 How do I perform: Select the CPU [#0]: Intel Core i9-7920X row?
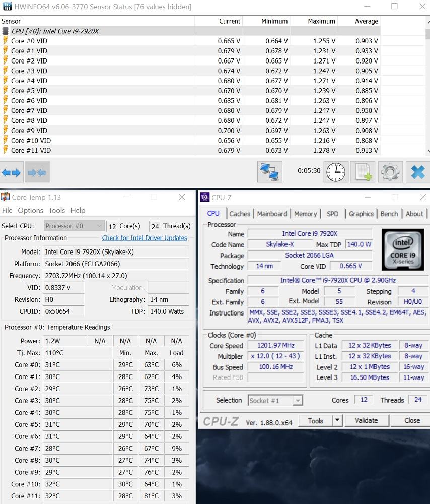[x=190, y=31]
